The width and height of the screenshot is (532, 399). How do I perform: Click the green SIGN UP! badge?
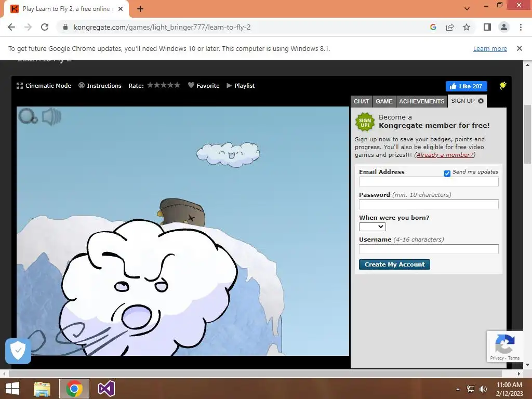(365, 122)
